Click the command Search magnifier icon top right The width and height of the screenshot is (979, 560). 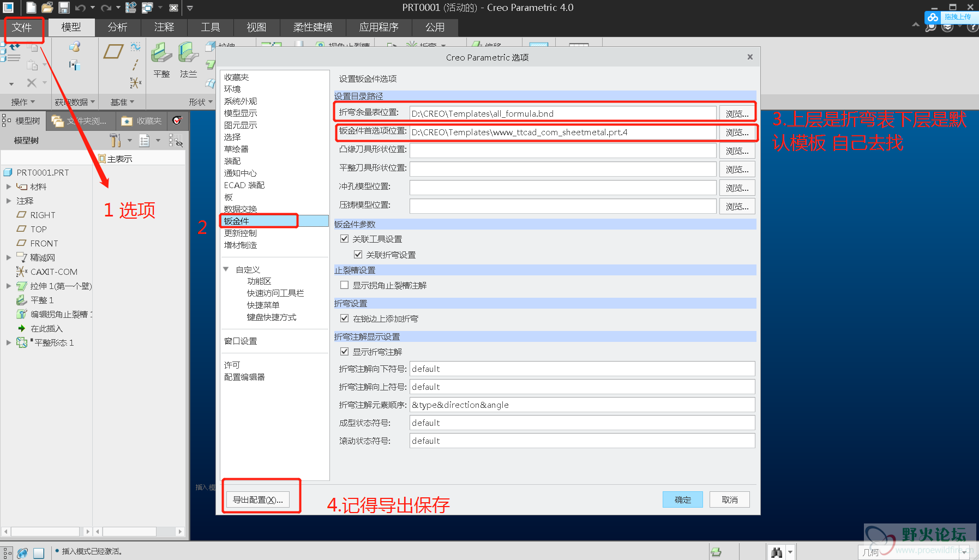931,27
